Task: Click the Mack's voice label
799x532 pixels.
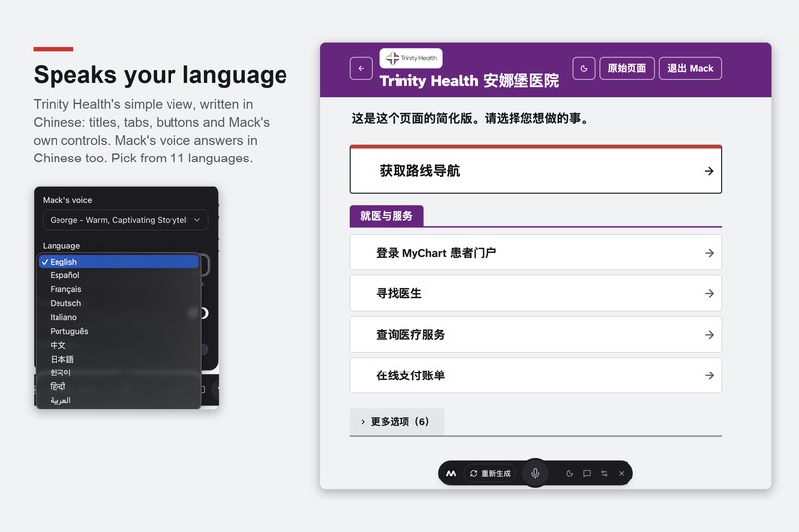Action: [x=67, y=200]
